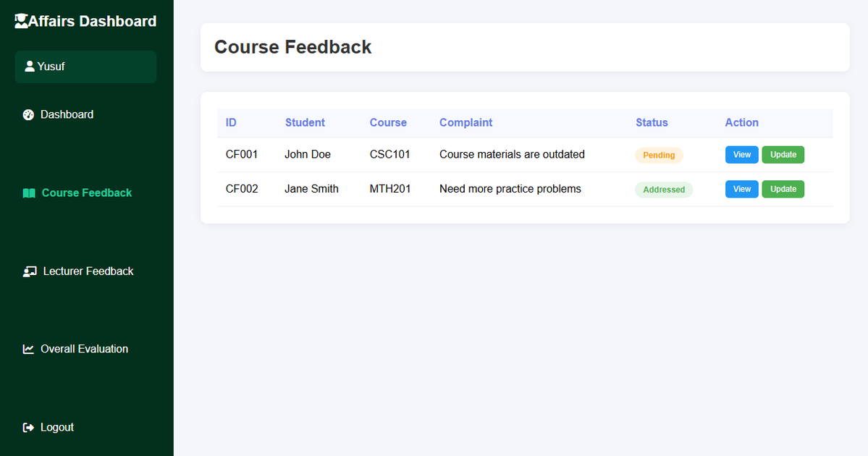Click student name Jane Smith
868x456 pixels.
point(312,189)
